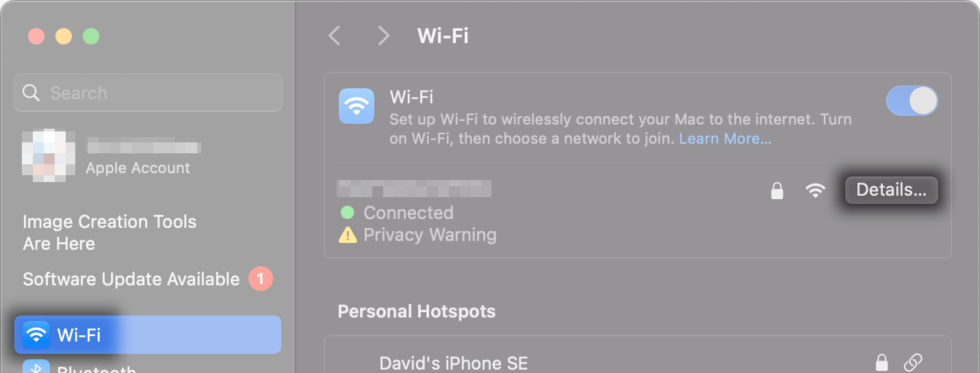Click the link icon for David's iPhone SE
The width and height of the screenshot is (980, 373).
click(913, 362)
